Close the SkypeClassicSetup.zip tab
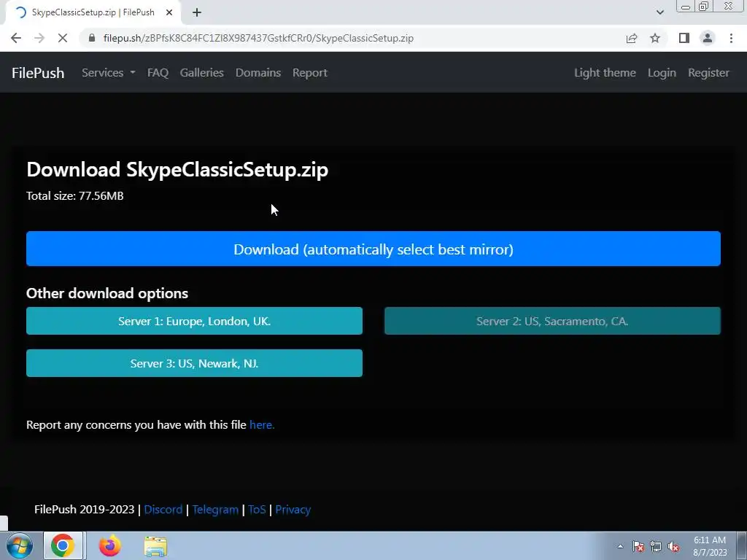The height and width of the screenshot is (560, 747). click(x=169, y=12)
